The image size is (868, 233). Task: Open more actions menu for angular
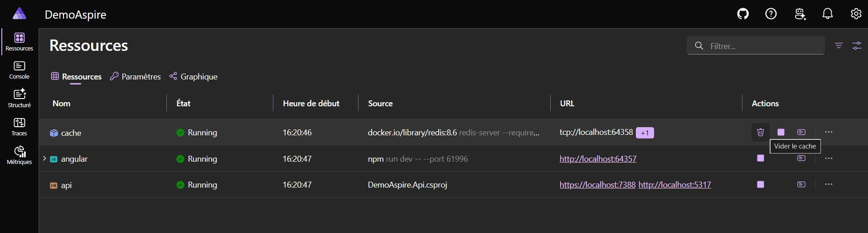point(829,158)
